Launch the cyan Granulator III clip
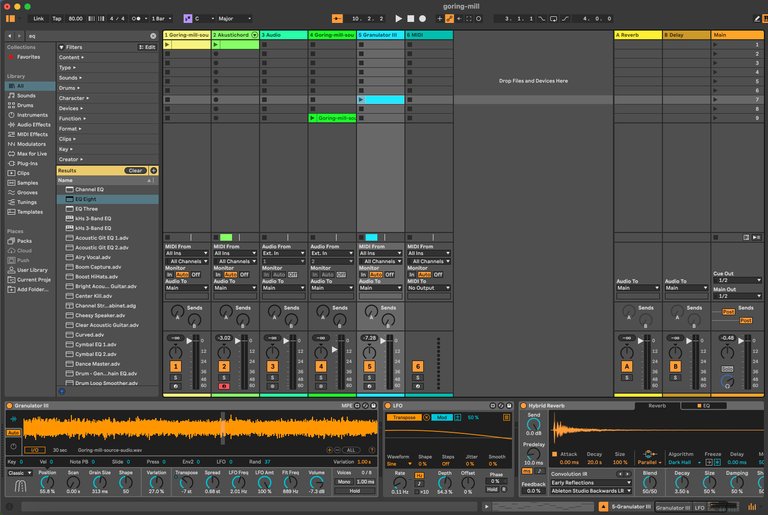The width and height of the screenshot is (768, 515). (x=361, y=99)
